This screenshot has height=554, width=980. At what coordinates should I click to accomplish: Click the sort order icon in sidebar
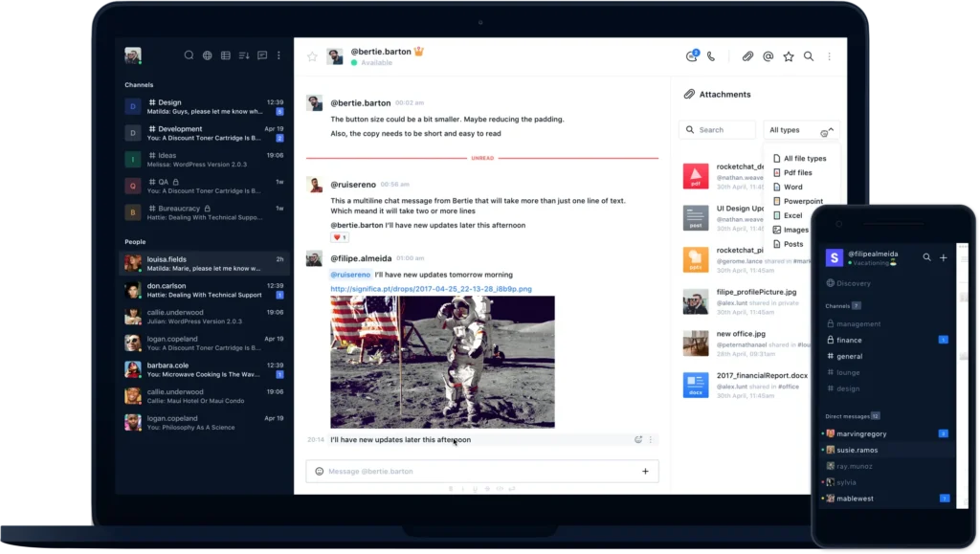pyautogui.click(x=243, y=55)
